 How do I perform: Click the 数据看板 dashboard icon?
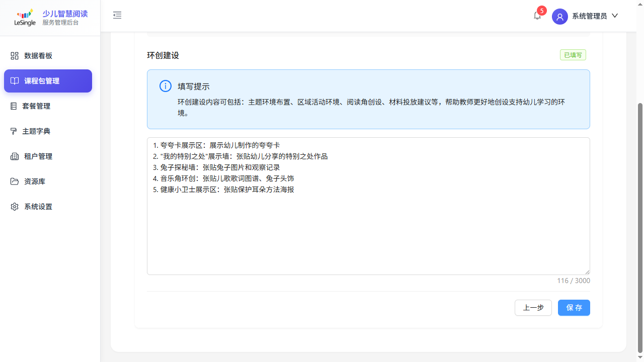(x=15, y=56)
